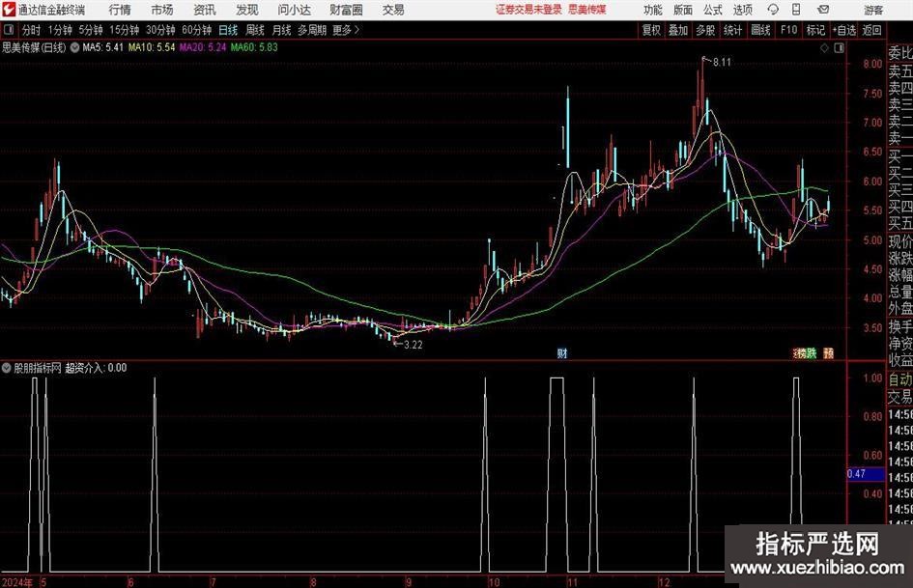Screen dimensions: 913x588
Task: Click the MA10: 5.54 indicator value
Action: [x=152, y=47]
